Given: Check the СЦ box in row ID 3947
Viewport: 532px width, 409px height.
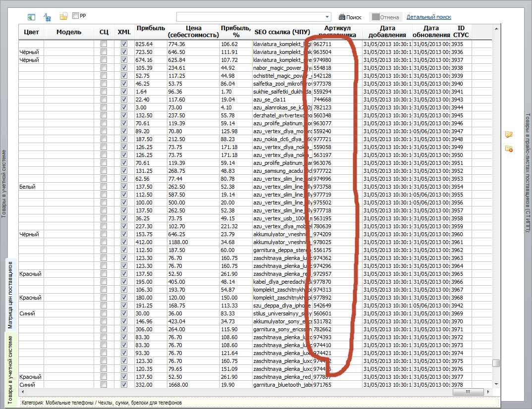Looking at the screenshot, I should coord(104,131).
